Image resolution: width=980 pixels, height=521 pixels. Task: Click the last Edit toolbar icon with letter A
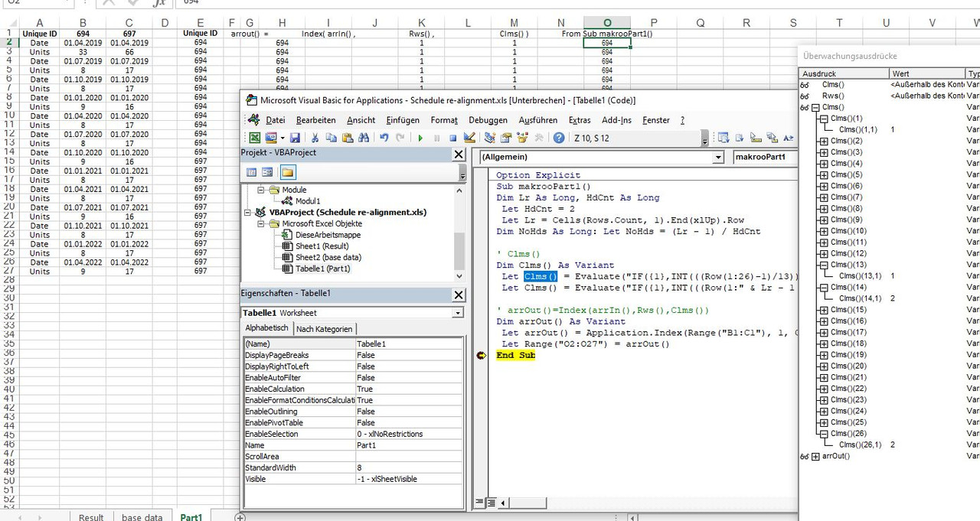pos(789,138)
